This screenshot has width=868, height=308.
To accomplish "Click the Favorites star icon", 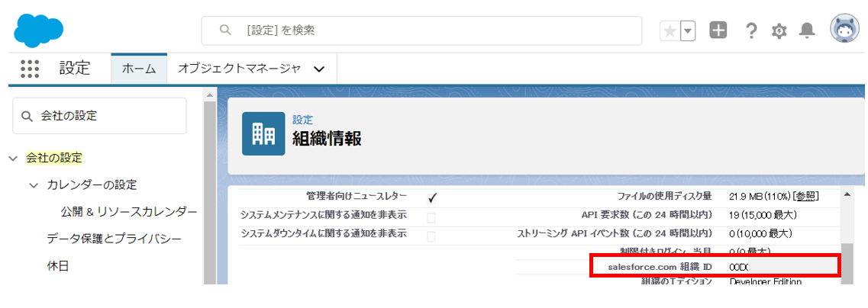I will pos(670,30).
